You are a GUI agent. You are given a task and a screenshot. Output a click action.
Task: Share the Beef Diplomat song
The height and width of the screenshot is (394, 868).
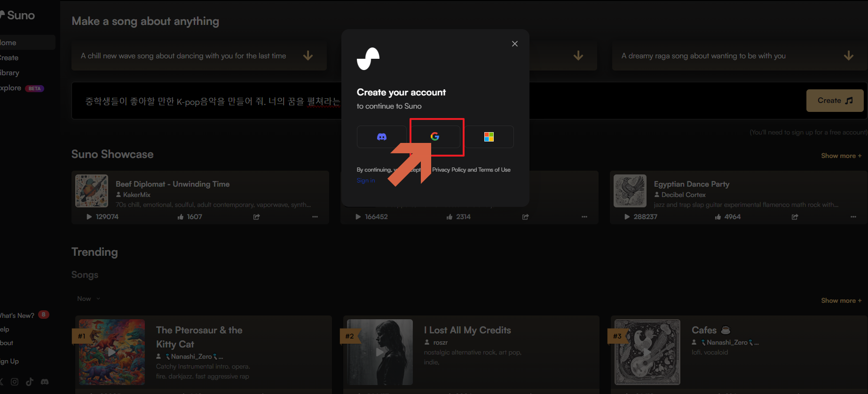coord(256,217)
